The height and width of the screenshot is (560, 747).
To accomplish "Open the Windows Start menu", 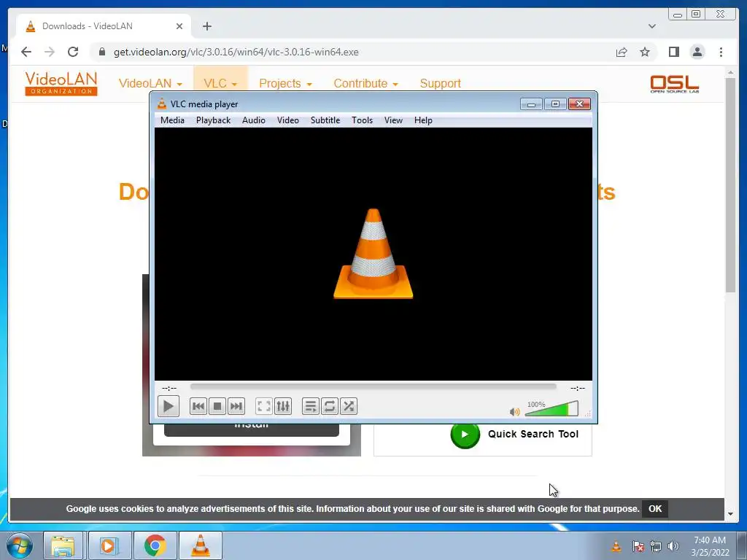I will coord(20,545).
